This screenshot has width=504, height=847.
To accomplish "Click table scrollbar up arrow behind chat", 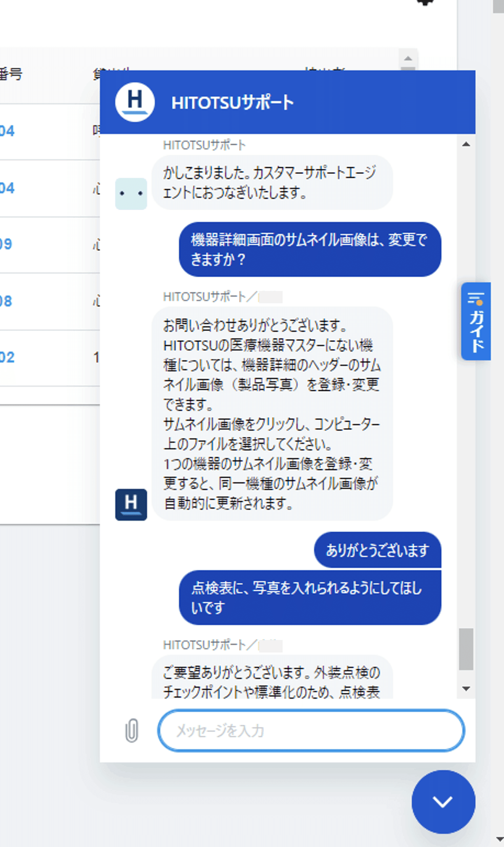I will (x=408, y=58).
